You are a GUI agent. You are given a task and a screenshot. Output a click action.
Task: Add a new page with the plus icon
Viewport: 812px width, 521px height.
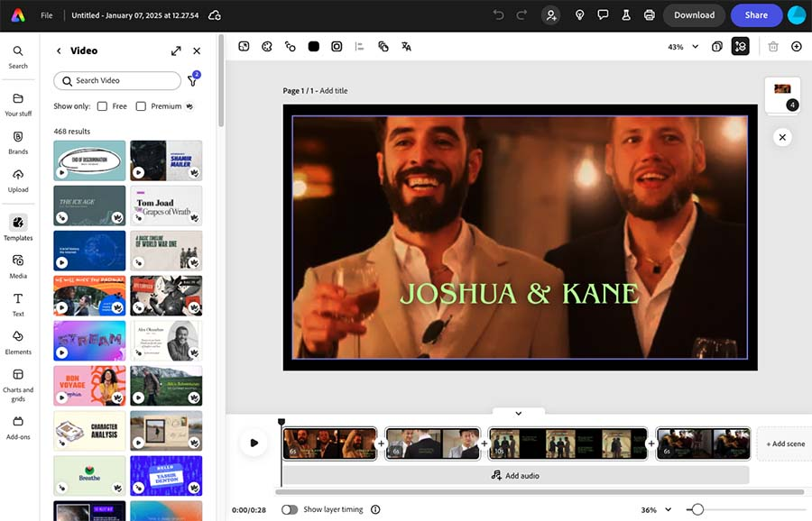796,46
